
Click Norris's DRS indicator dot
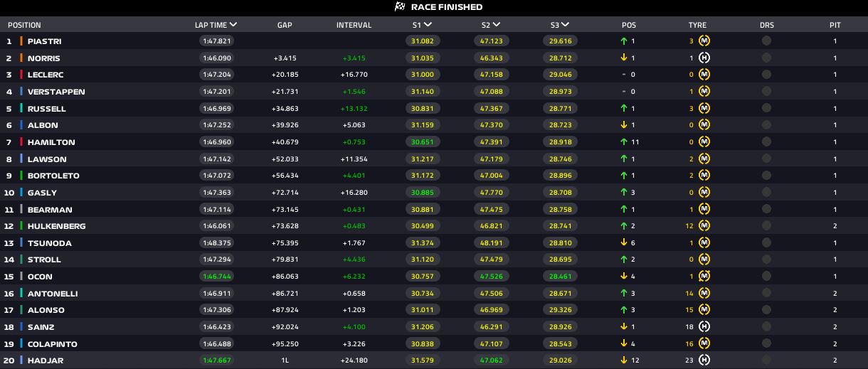(x=766, y=58)
